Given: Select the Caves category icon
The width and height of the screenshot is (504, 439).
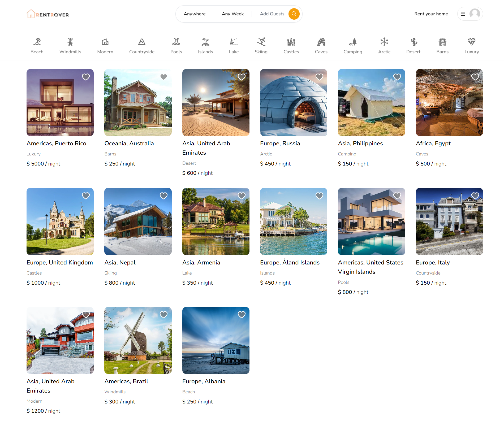Looking at the screenshot, I should 321,46.
